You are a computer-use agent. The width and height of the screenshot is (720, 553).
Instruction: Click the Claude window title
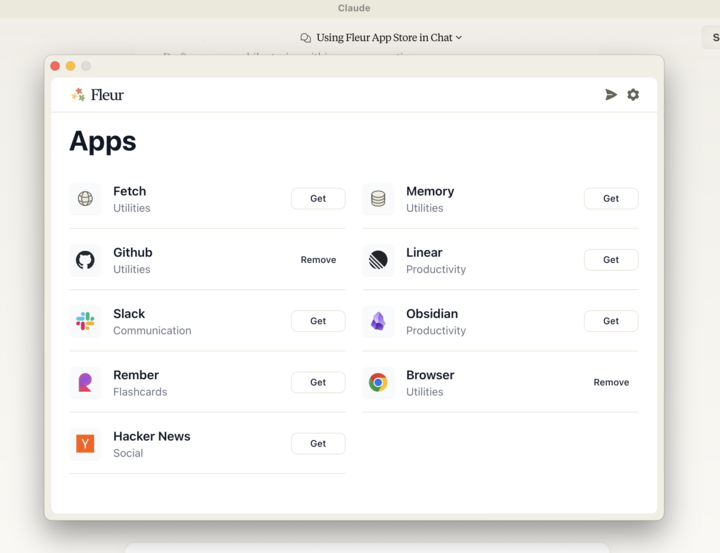(x=354, y=8)
